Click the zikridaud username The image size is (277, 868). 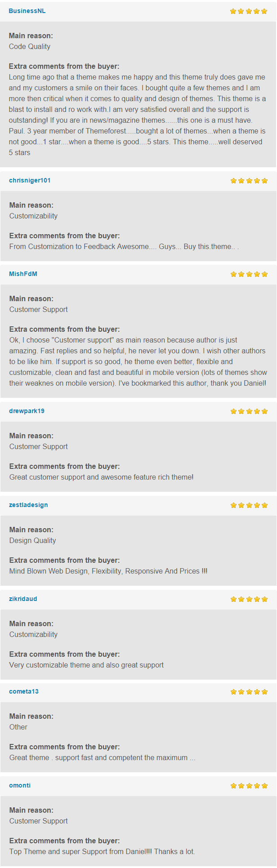coord(23,599)
